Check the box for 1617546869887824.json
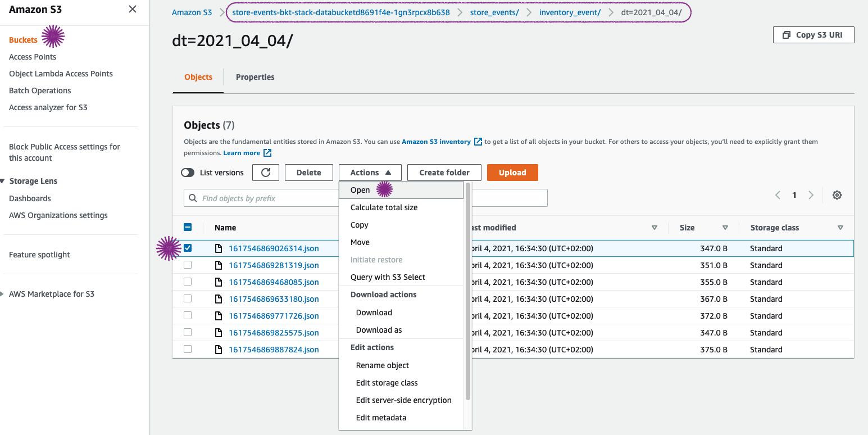The width and height of the screenshot is (868, 435). click(x=188, y=349)
